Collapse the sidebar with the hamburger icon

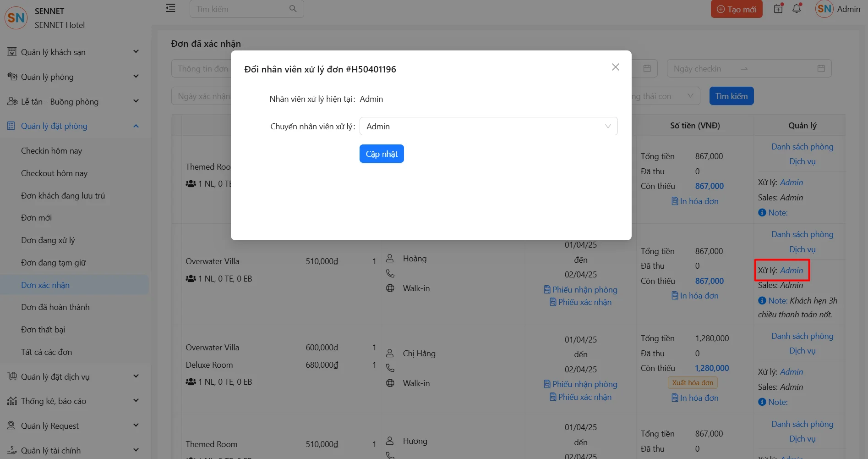tap(170, 8)
